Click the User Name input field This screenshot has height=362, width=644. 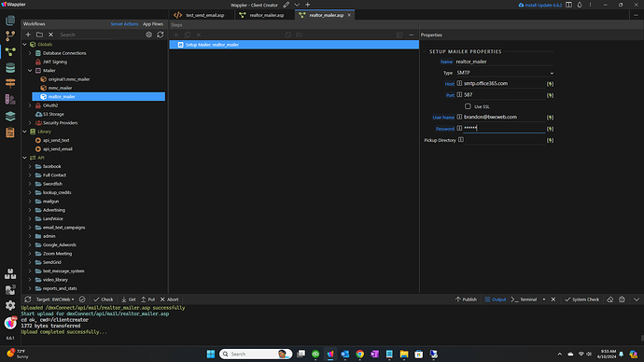coord(504,117)
